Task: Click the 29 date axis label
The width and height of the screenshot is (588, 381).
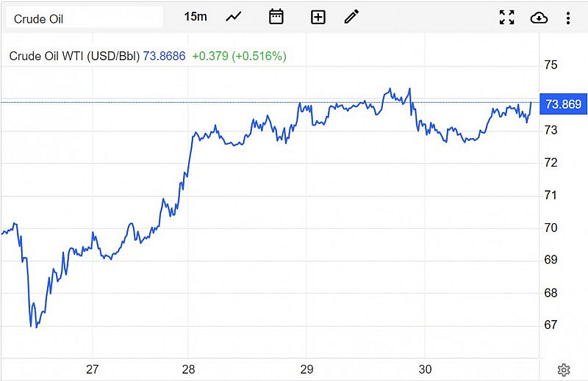Action: 307,369
